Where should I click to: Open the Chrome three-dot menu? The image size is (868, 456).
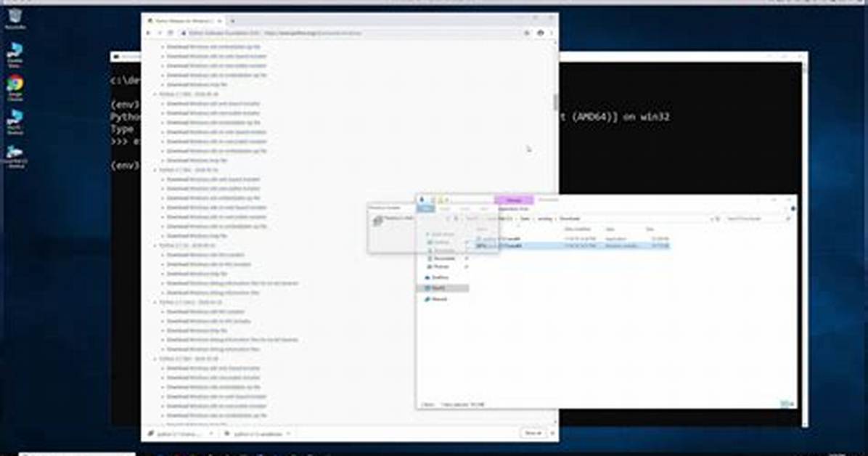(x=552, y=33)
